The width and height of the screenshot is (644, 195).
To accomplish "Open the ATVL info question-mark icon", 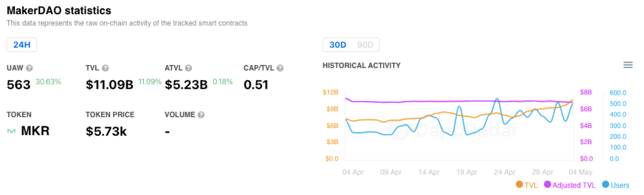I will pos(189,68).
